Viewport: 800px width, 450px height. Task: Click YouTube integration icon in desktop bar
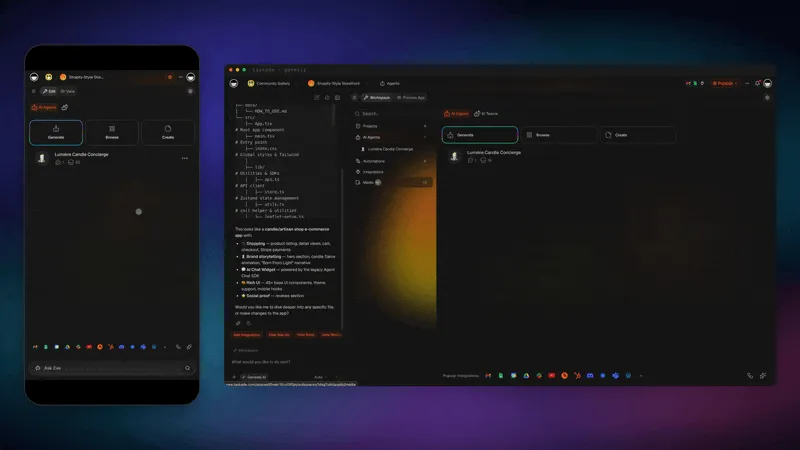(x=552, y=376)
